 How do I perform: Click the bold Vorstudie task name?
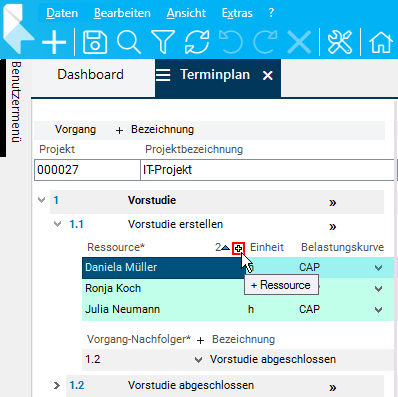(152, 200)
